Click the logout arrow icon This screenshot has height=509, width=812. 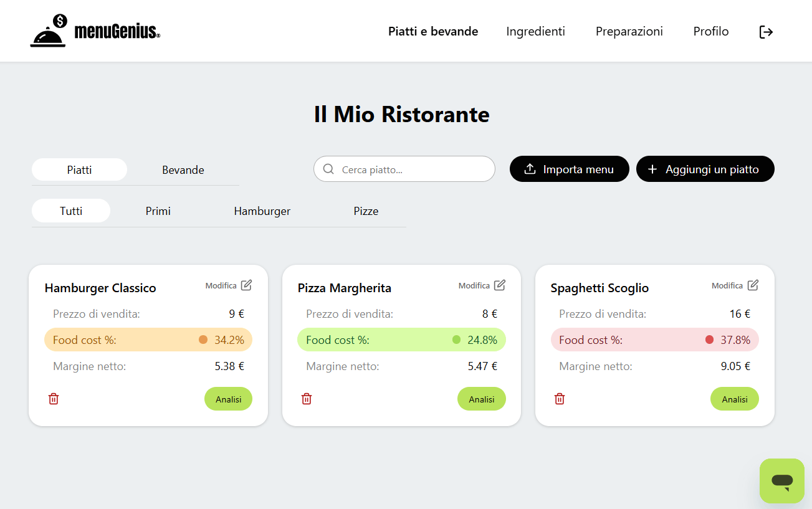coord(766,32)
